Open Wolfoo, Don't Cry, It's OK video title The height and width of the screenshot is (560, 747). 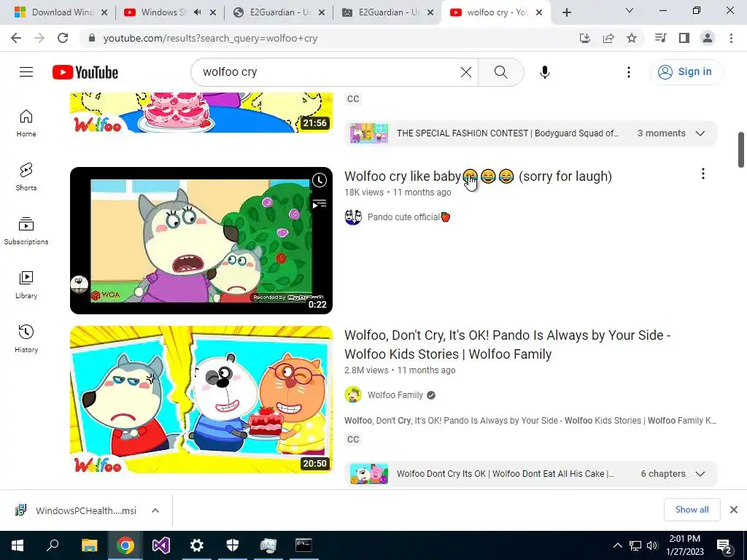508,345
